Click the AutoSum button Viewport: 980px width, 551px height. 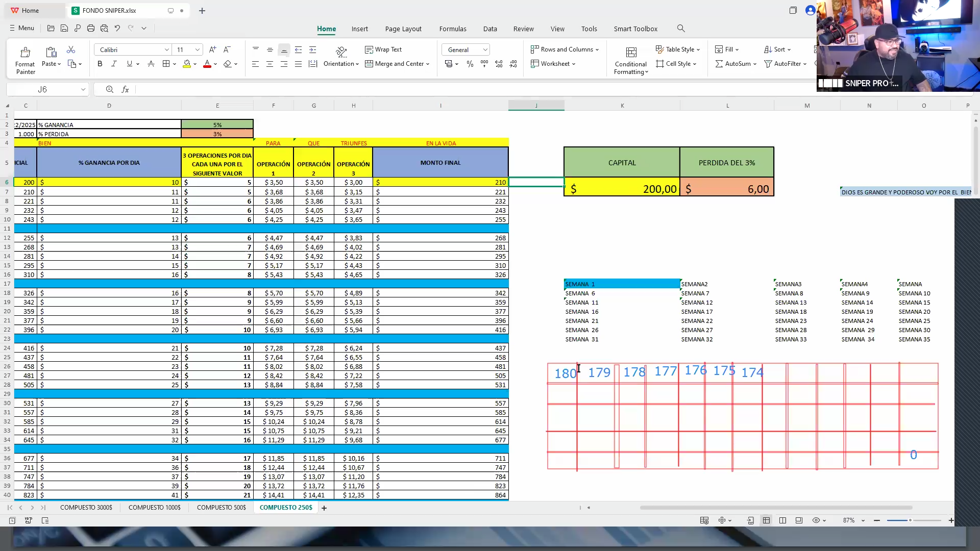tap(735, 64)
